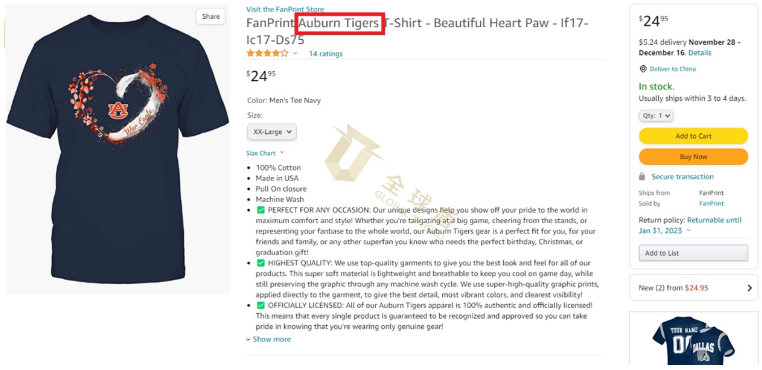Open New (2) offers arrow icon
Viewport: 762px width, 370px height.
click(749, 288)
